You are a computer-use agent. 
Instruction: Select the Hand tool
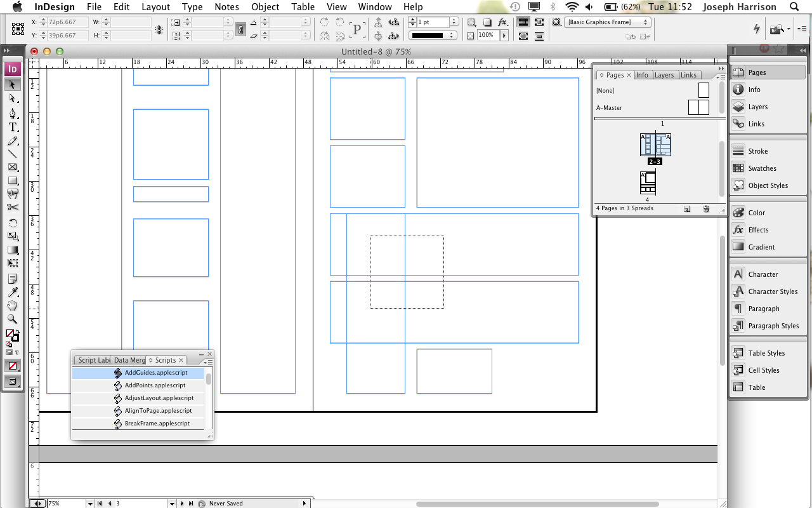12,305
